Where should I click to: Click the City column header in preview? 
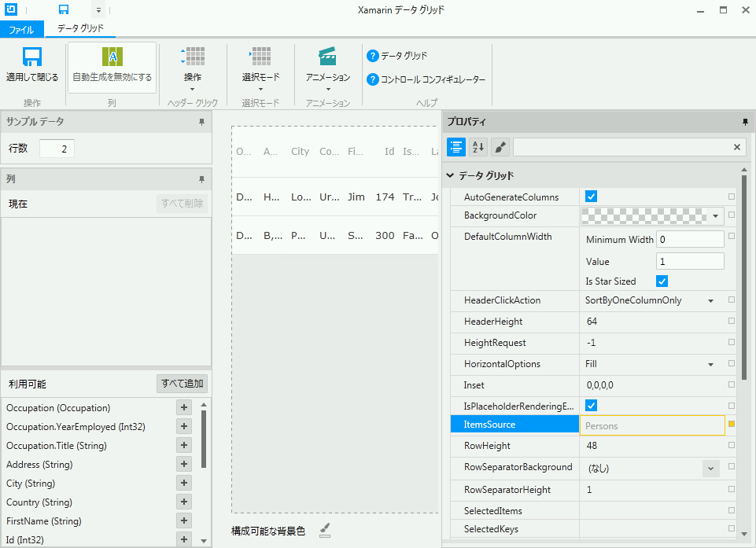pyautogui.click(x=300, y=151)
